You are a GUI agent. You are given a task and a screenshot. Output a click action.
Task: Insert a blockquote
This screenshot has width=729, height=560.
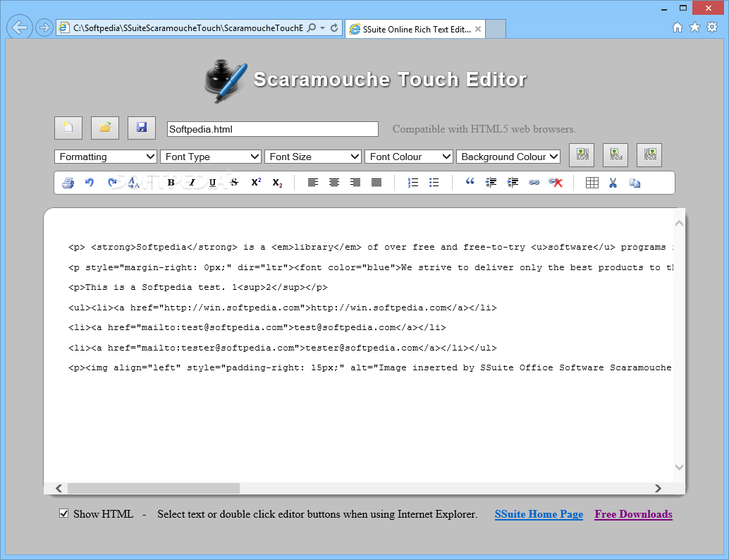click(470, 182)
